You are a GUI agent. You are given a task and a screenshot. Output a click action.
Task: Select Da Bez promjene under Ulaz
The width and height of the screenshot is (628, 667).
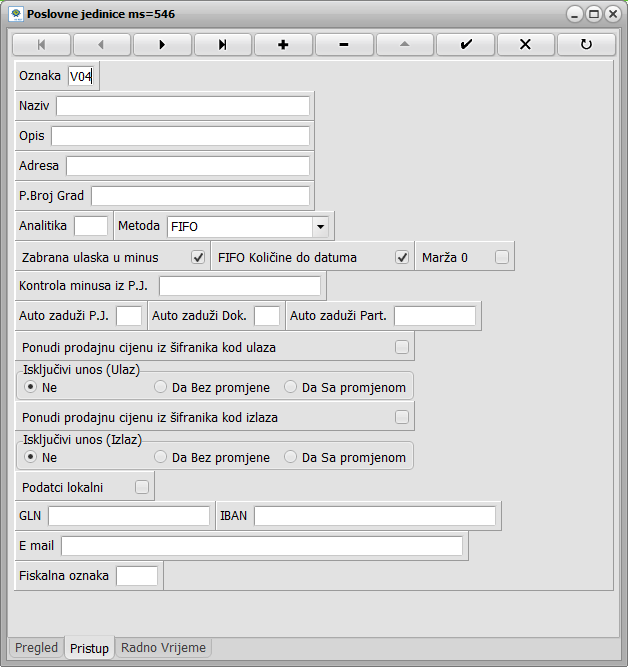click(161, 386)
